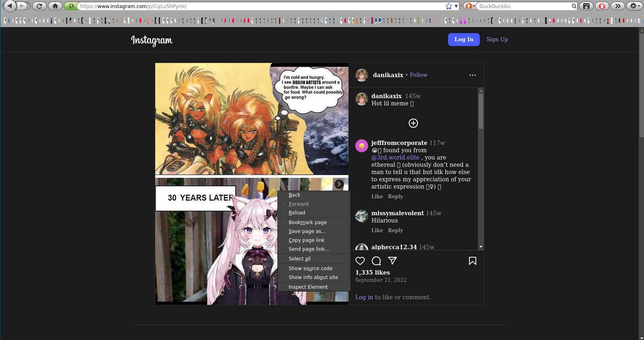Open danikaxix profile picture in post header
Image resolution: width=644 pixels, height=340 pixels.
pos(362,75)
